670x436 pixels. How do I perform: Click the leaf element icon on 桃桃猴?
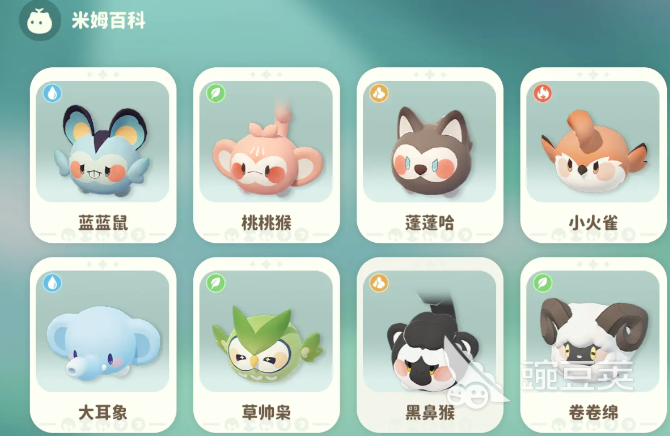coord(216,93)
